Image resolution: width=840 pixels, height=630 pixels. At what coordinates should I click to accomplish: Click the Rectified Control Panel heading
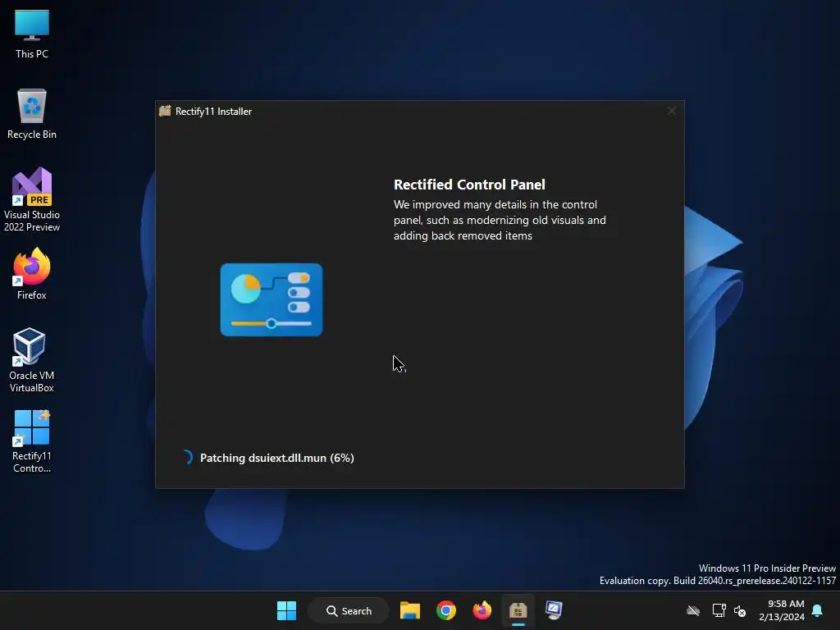pyautogui.click(x=469, y=185)
